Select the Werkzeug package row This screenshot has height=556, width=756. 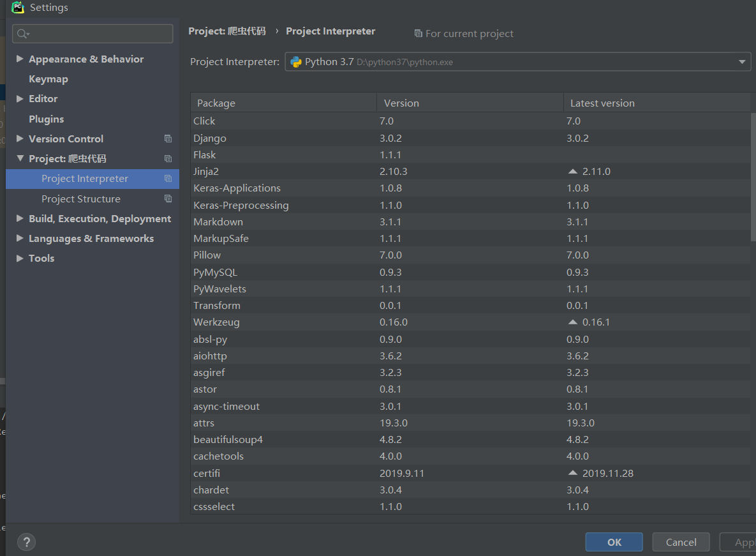pyautogui.click(x=471, y=322)
